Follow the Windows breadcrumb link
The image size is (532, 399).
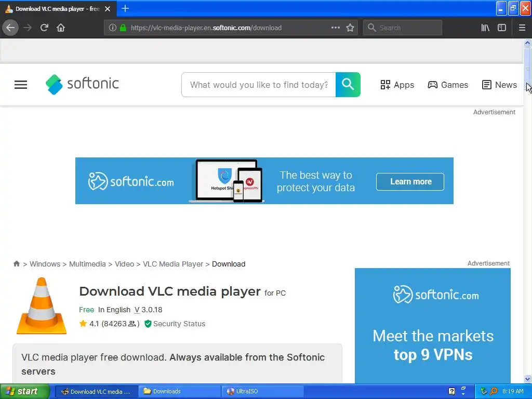pos(45,264)
